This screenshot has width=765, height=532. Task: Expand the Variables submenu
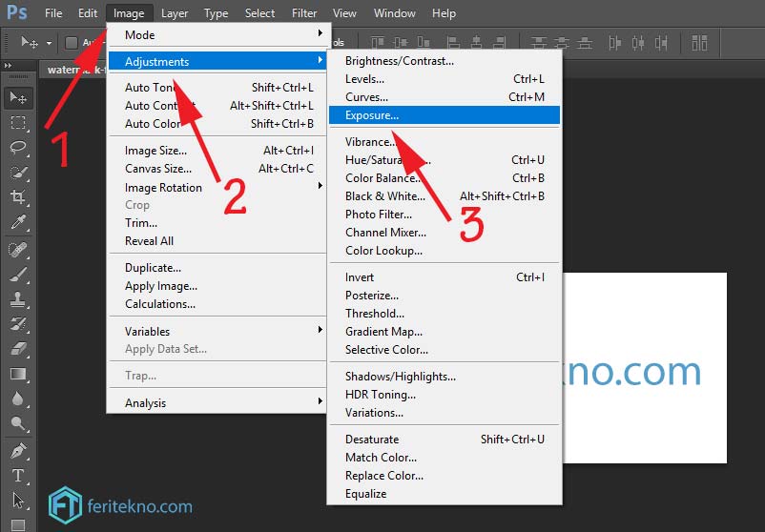point(217,331)
